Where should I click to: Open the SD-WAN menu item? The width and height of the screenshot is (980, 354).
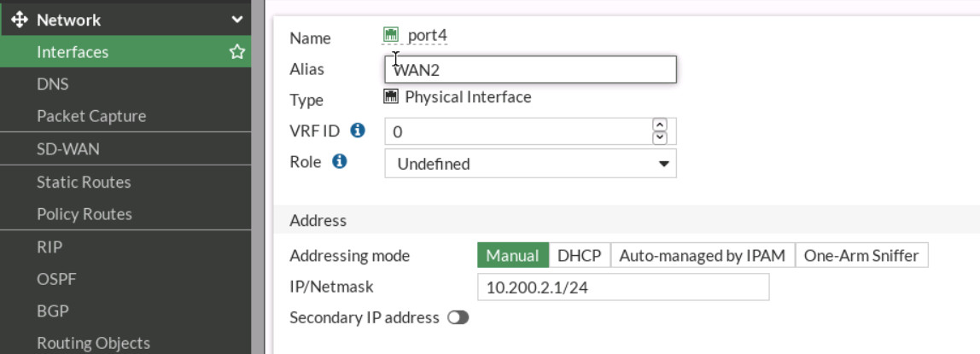click(68, 149)
